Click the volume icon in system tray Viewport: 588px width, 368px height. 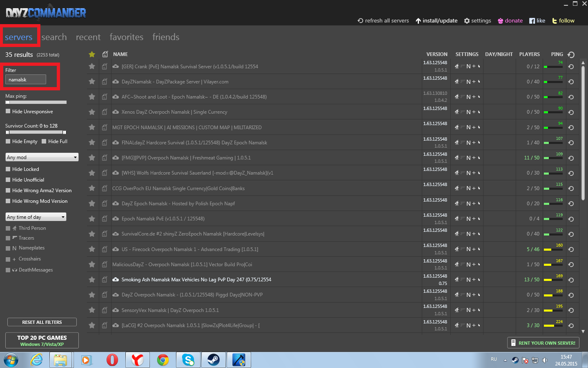pyautogui.click(x=545, y=360)
